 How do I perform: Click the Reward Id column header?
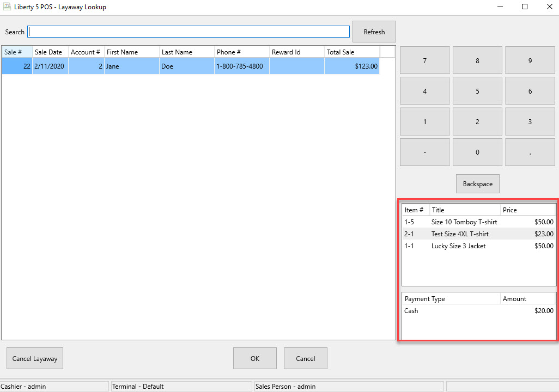(297, 52)
